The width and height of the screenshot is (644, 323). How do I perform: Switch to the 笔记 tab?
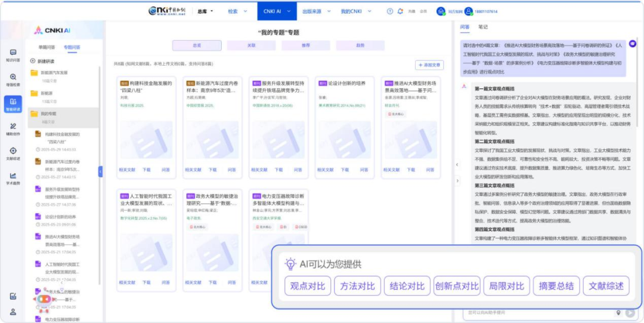483,27
